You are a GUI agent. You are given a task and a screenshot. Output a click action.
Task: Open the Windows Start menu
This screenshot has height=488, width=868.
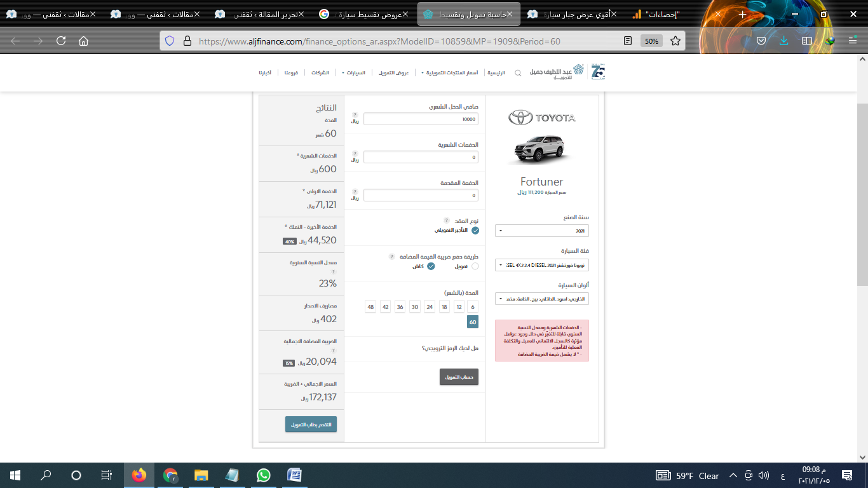coord(15,475)
